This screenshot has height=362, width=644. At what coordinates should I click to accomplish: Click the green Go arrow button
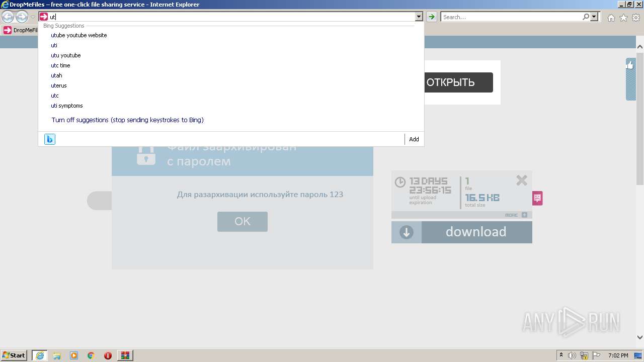point(431,17)
